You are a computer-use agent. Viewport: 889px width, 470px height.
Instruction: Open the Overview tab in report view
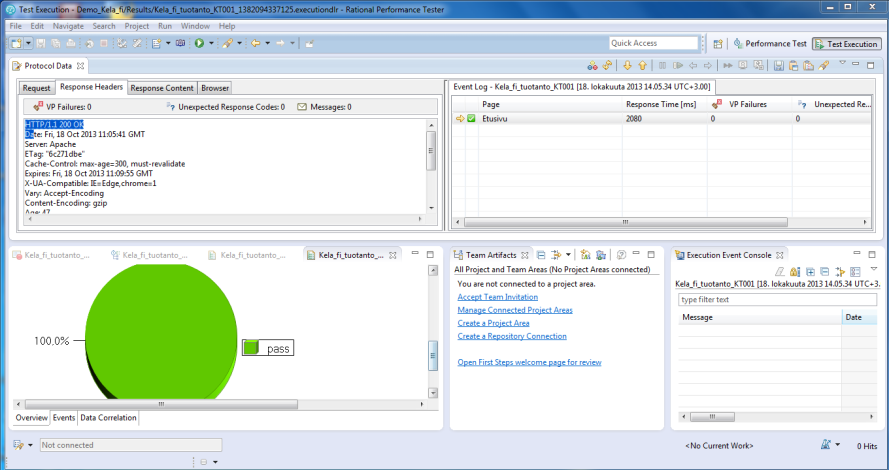point(31,418)
